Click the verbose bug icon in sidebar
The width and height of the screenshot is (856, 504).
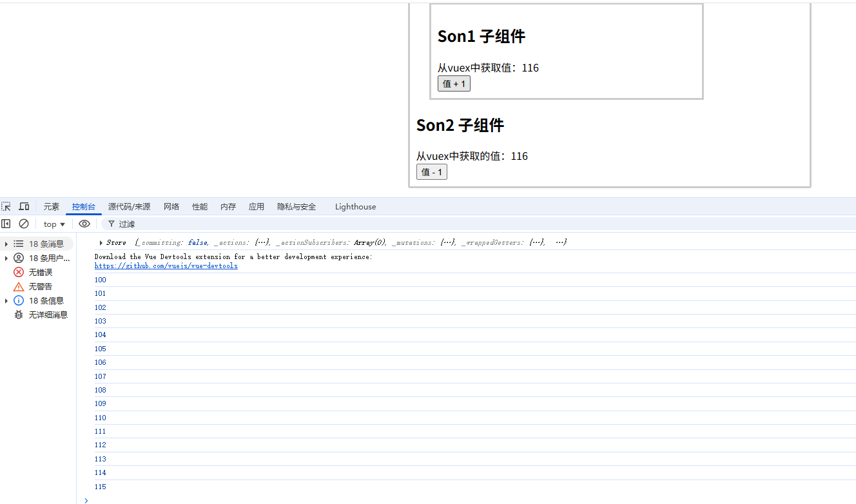coord(19,315)
